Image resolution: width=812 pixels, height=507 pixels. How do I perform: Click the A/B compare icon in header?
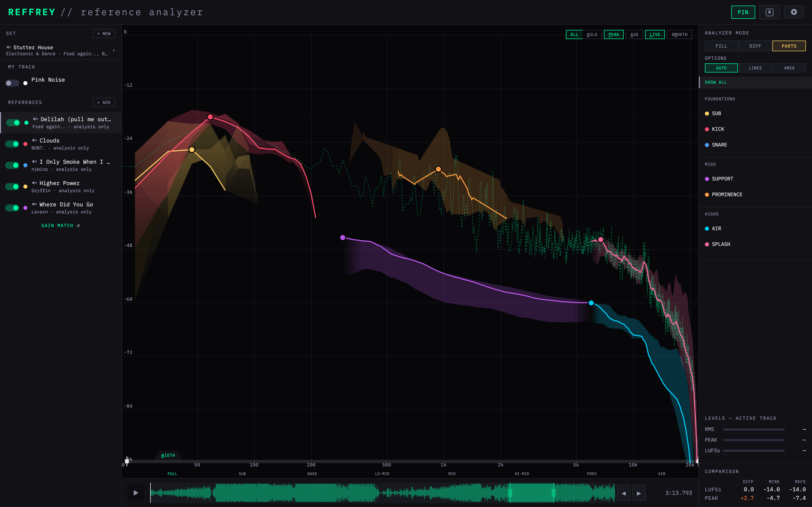click(769, 12)
